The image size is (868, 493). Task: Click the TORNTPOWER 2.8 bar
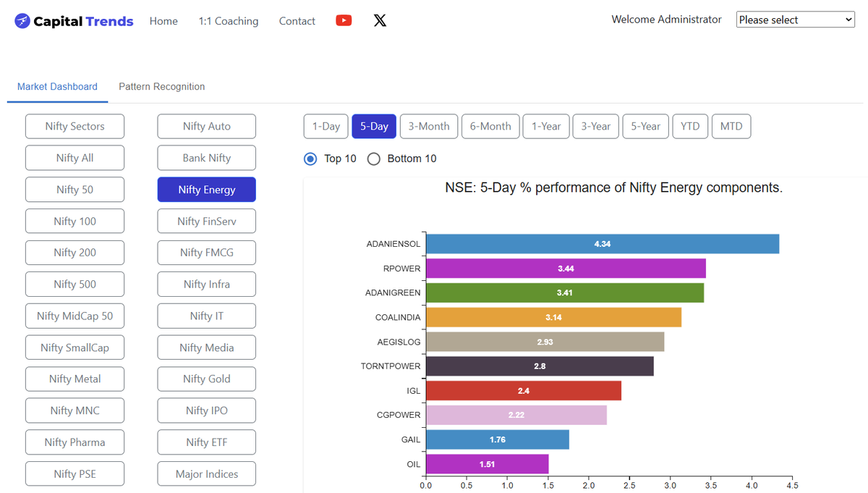540,366
